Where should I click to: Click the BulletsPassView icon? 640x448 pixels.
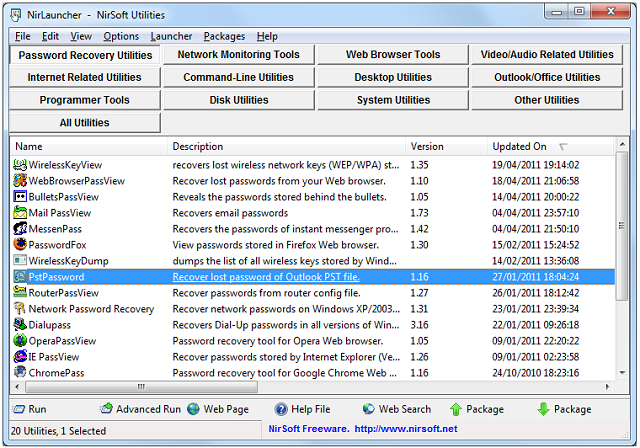[20, 197]
